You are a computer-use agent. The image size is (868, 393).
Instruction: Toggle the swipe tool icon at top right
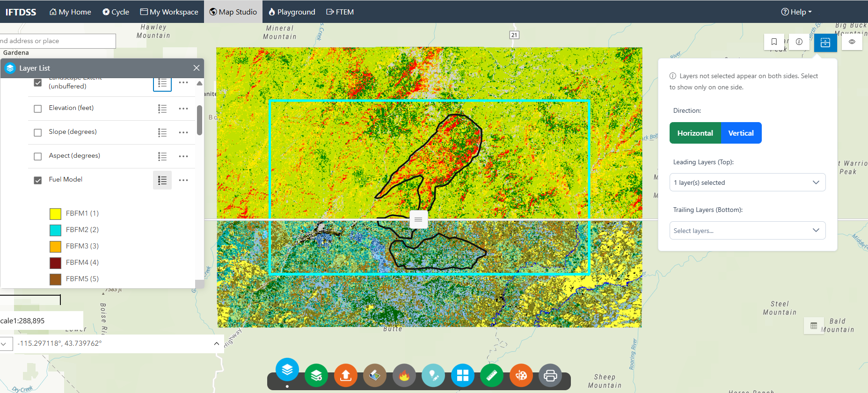point(825,43)
